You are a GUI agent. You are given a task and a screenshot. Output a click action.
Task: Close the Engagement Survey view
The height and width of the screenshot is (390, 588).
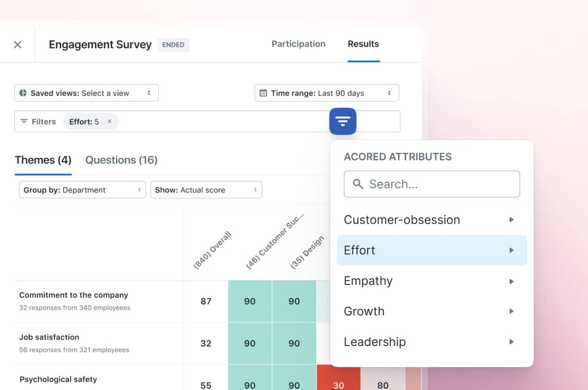pyautogui.click(x=17, y=44)
